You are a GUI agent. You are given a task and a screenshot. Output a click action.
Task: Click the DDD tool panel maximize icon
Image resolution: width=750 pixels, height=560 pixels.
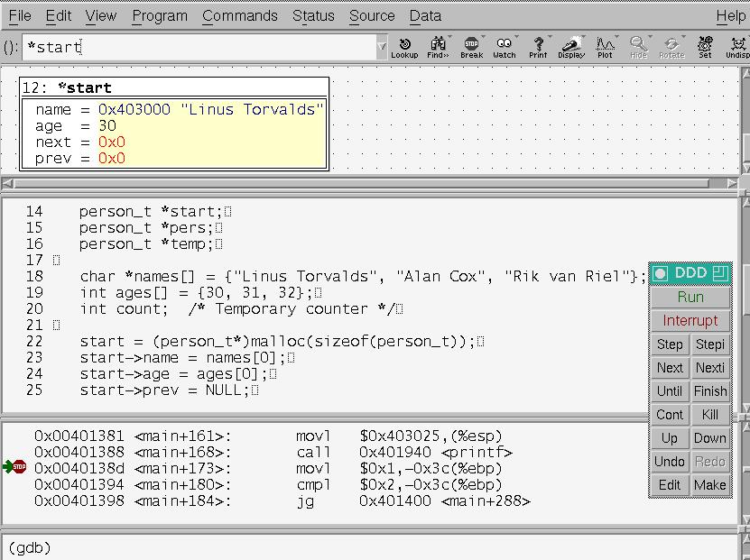click(720, 273)
